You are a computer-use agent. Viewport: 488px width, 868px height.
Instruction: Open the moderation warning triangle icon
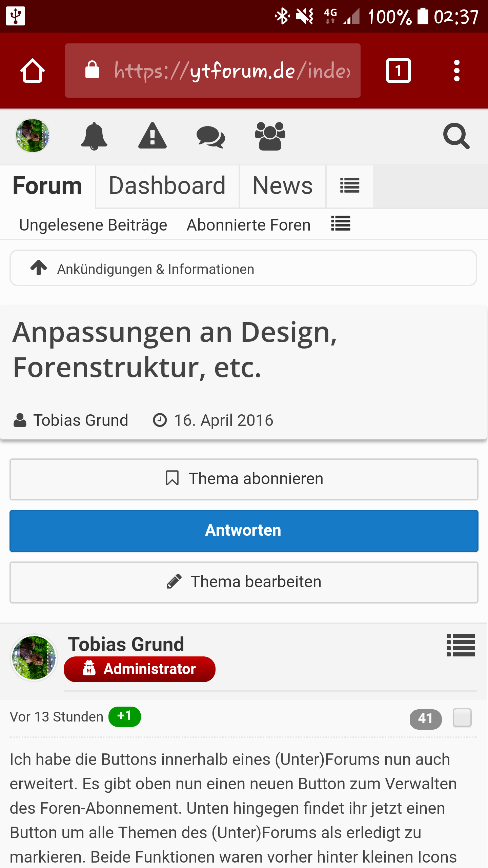tap(152, 136)
